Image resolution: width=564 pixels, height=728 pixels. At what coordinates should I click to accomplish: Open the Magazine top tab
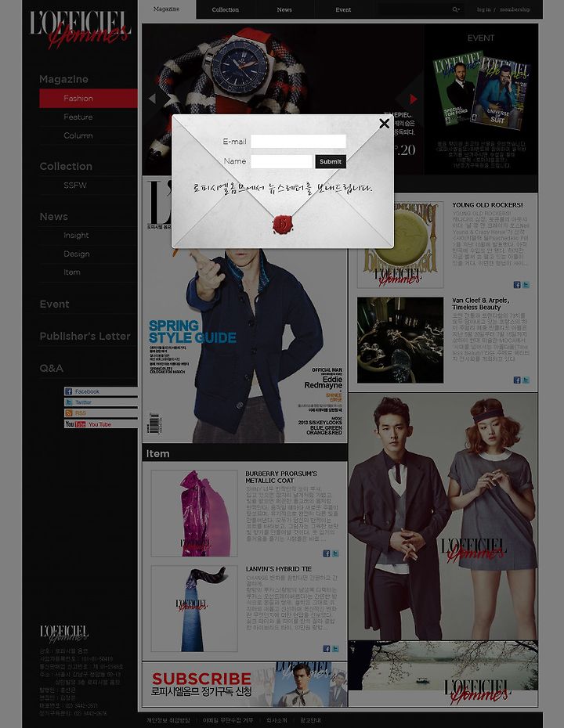(x=166, y=9)
